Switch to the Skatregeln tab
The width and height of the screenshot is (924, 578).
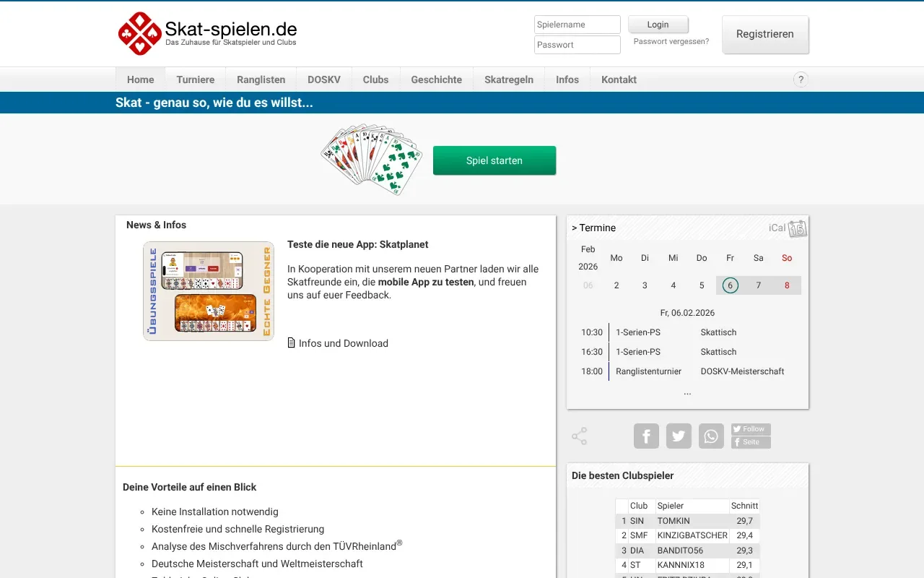click(x=508, y=79)
